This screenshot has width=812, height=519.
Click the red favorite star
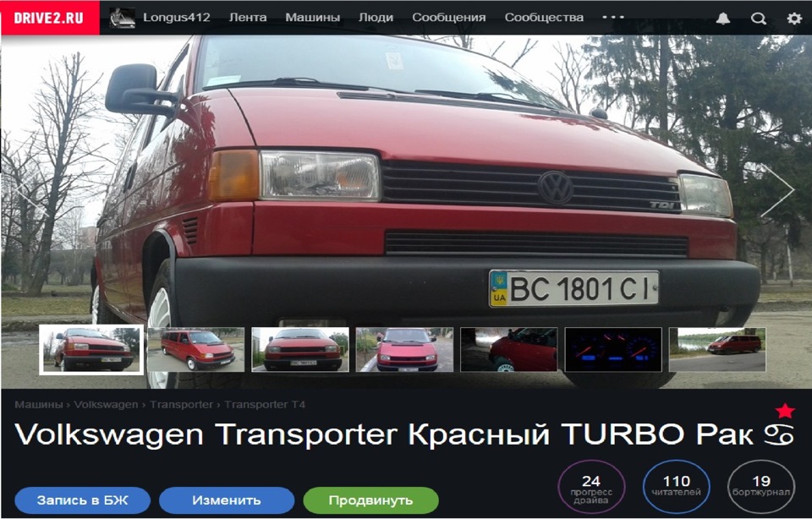click(785, 411)
